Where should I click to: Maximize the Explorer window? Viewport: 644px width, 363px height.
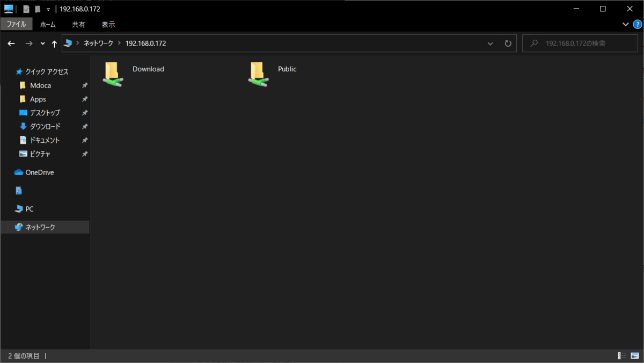(x=603, y=9)
